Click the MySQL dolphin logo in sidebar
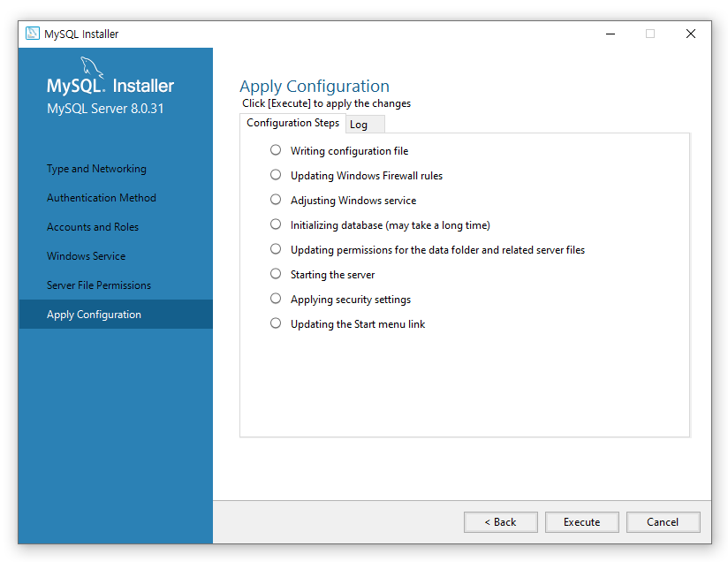 (92, 67)
